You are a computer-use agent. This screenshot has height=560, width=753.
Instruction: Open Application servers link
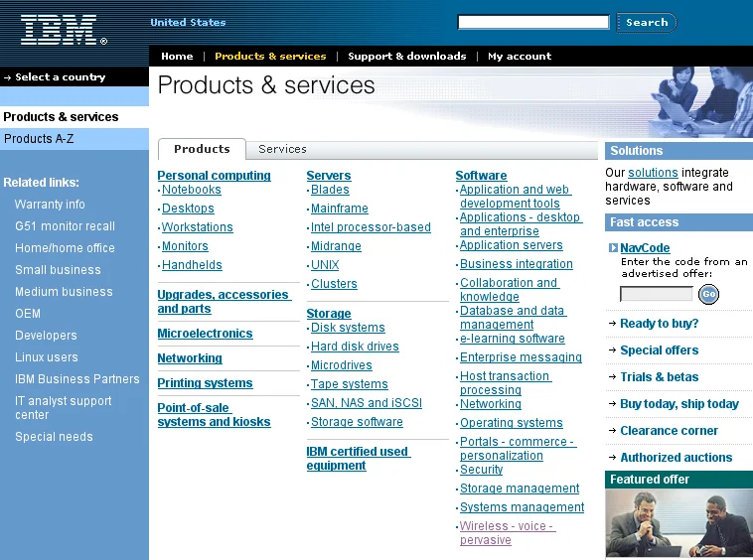pos(512,245)
